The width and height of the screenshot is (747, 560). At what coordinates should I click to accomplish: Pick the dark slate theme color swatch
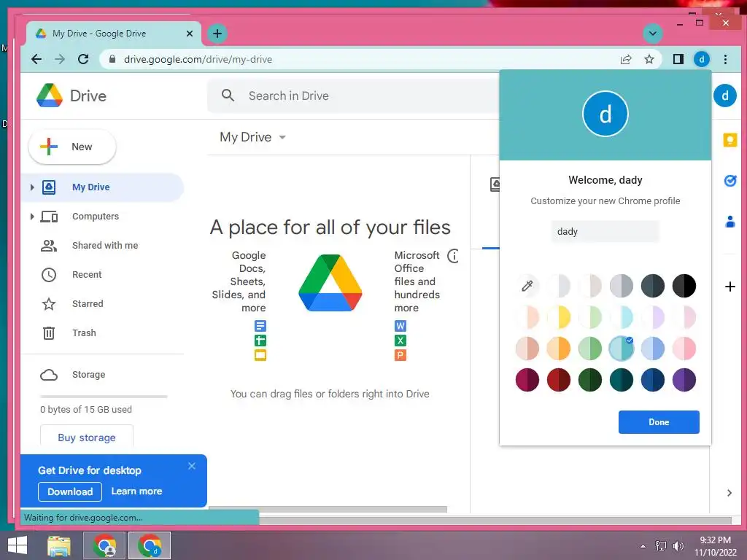[x=653, y=286]
